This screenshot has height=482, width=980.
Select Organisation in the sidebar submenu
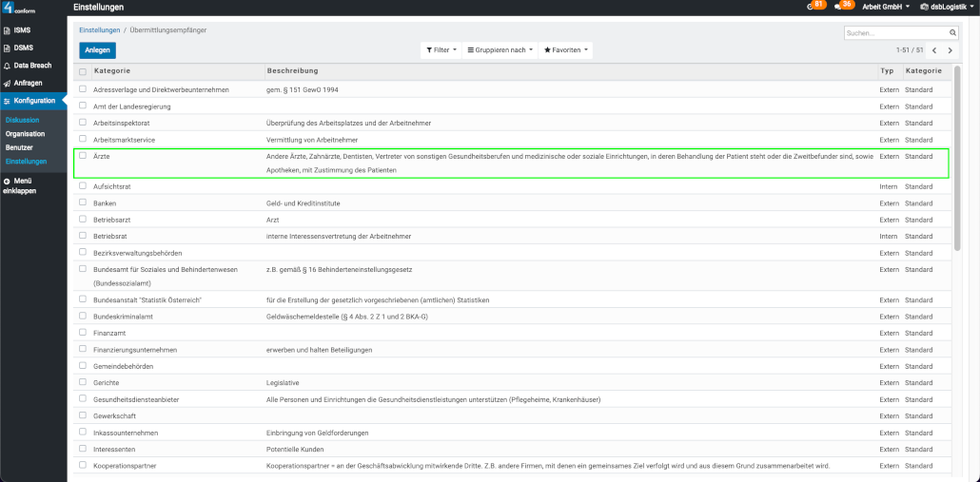coord(25,134)
